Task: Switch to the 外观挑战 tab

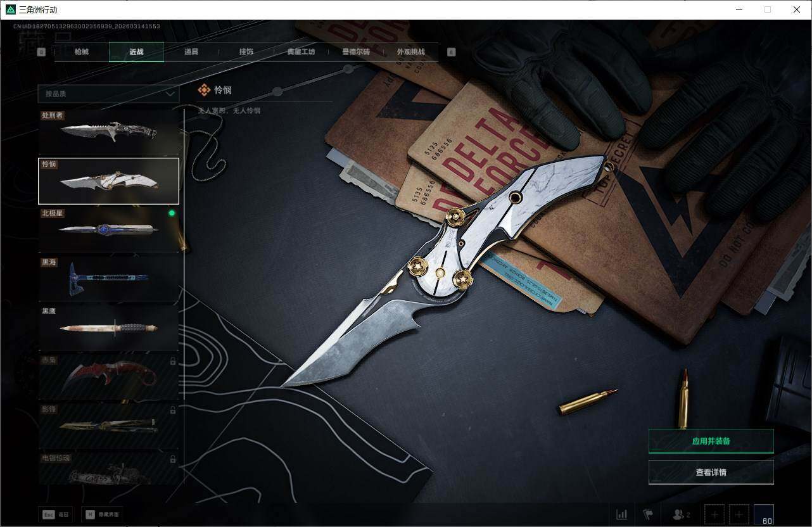Action: point(410,52)
